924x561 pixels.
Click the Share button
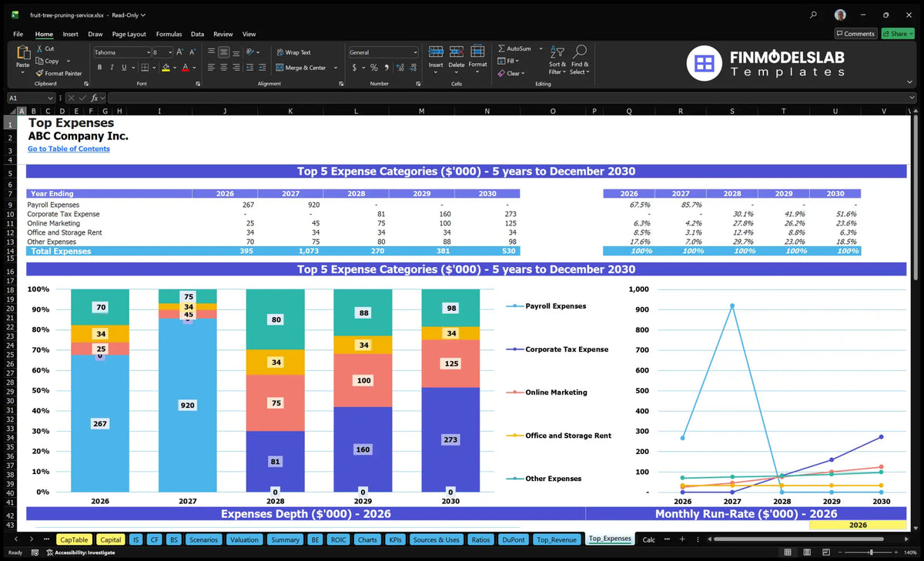tap(898, 34)
